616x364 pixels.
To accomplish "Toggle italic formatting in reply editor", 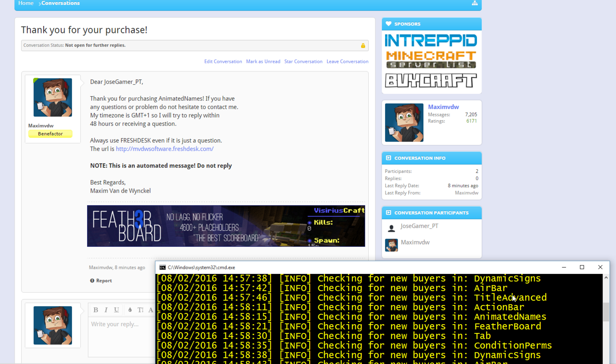I will tap(106, 310).
